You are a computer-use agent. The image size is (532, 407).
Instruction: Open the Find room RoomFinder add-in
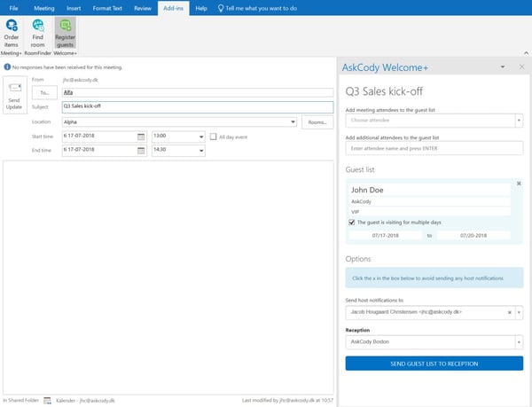point(37,33)
